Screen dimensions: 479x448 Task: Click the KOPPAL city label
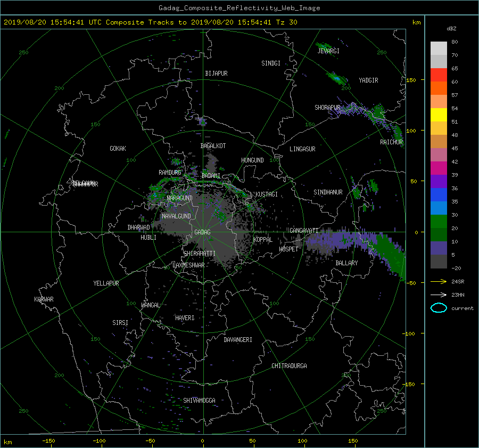coord(263,240)
